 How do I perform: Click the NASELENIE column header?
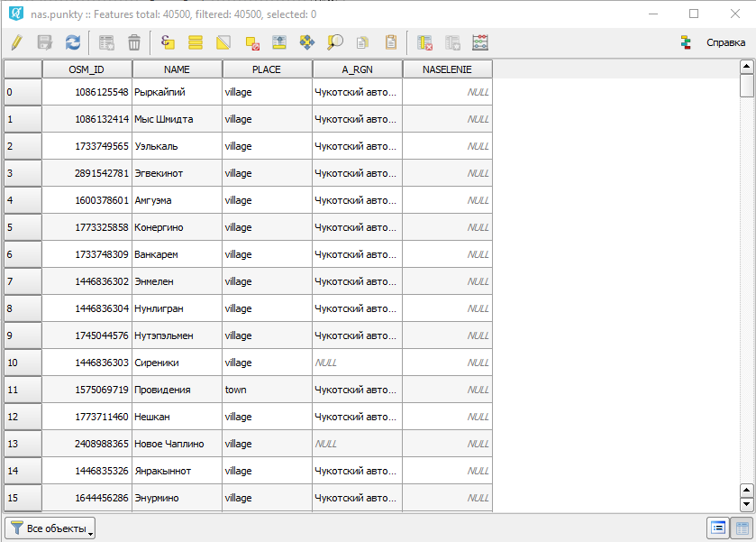[447, 69]
